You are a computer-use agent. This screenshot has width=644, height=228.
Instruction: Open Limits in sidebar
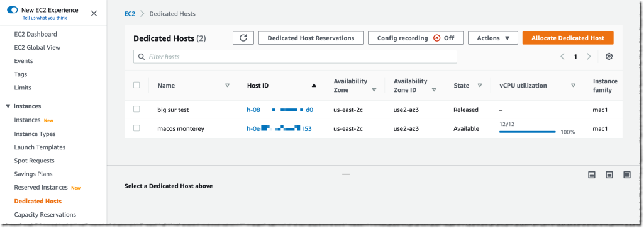(23, 88)
